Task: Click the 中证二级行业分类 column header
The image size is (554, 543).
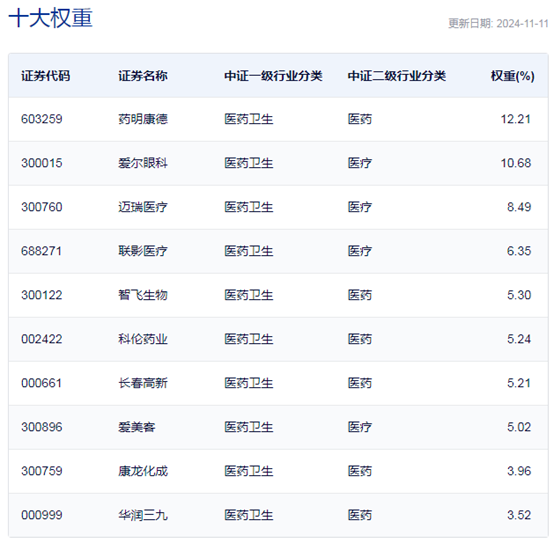Action: pos(396,76)
